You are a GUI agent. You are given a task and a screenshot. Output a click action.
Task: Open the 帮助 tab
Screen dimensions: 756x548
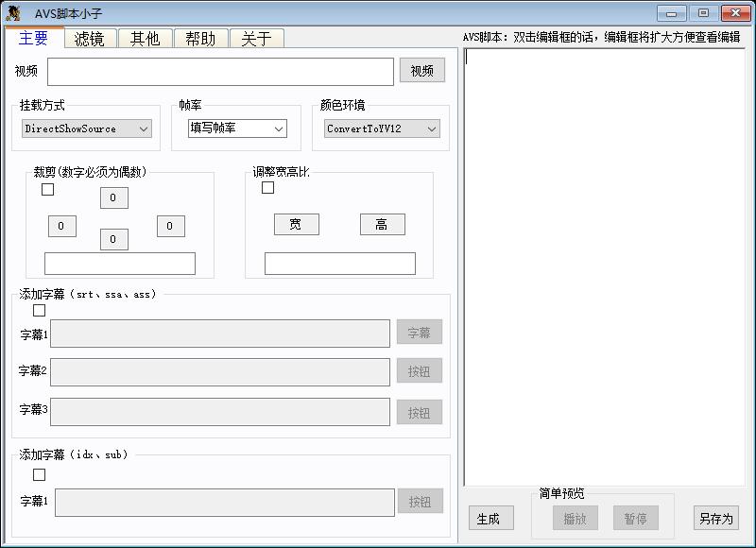(x=200, y=38)
